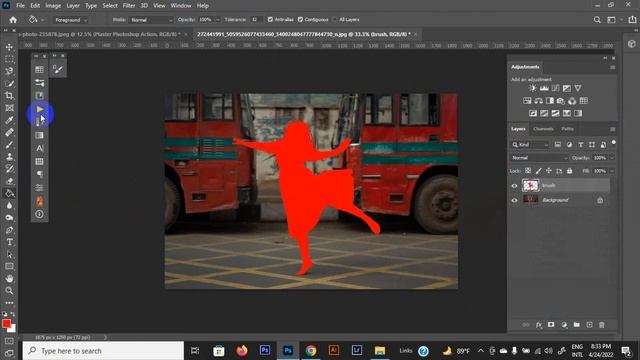Toggle lock all padlock icon
Viewport: 640px width, 360px height.
point(569,171)
